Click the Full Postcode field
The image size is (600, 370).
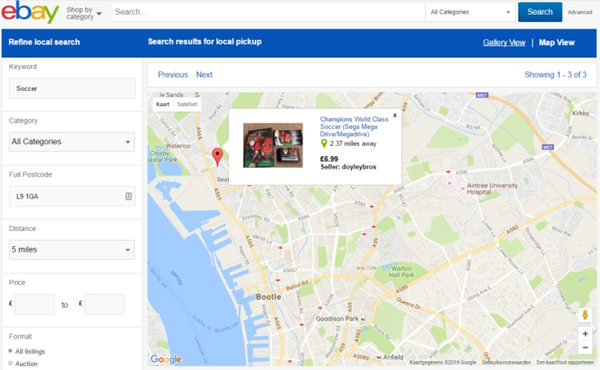(72, 196)
